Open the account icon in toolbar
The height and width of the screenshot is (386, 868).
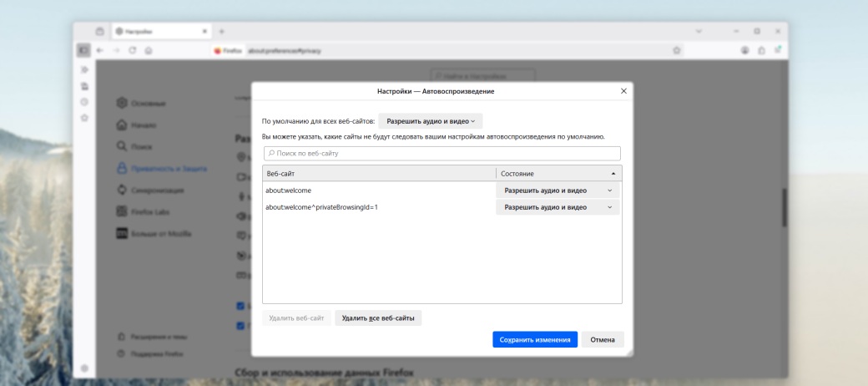pyautogui.click(x=744, y=51)
